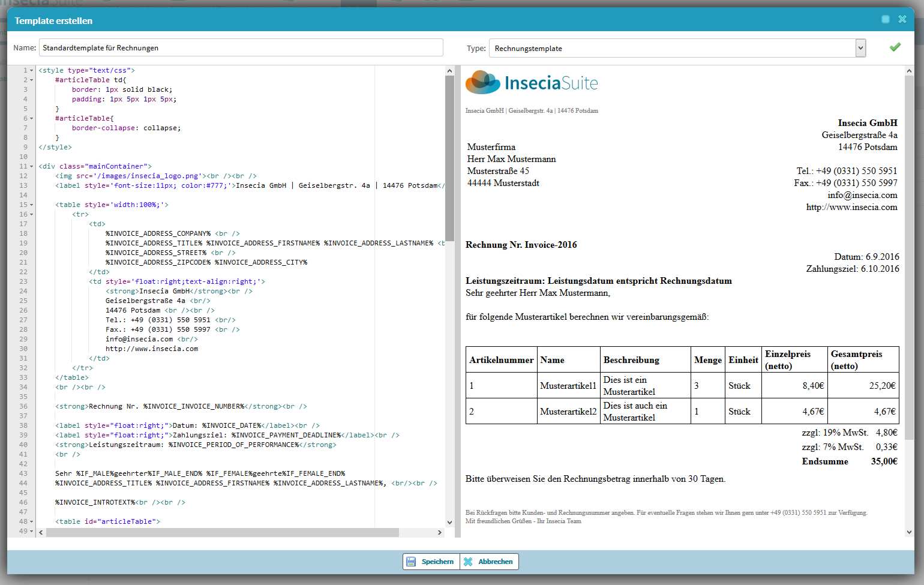Click the template Name input field
Image resolution: width=924 pixels, height=585 pixels.
click(x=241, y=47)
